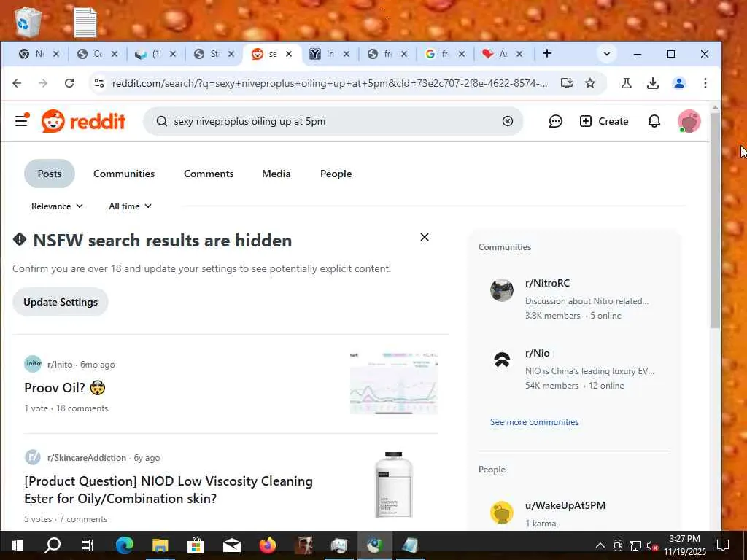
Task: Switch to the Media search tab
Action: point(276,174)
